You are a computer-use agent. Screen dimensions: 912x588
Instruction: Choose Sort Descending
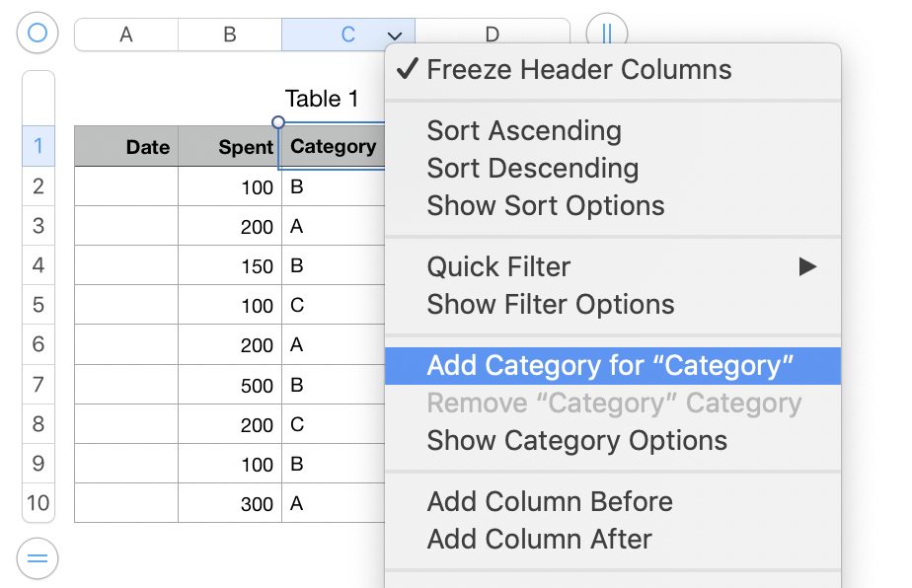pos(532,169)
